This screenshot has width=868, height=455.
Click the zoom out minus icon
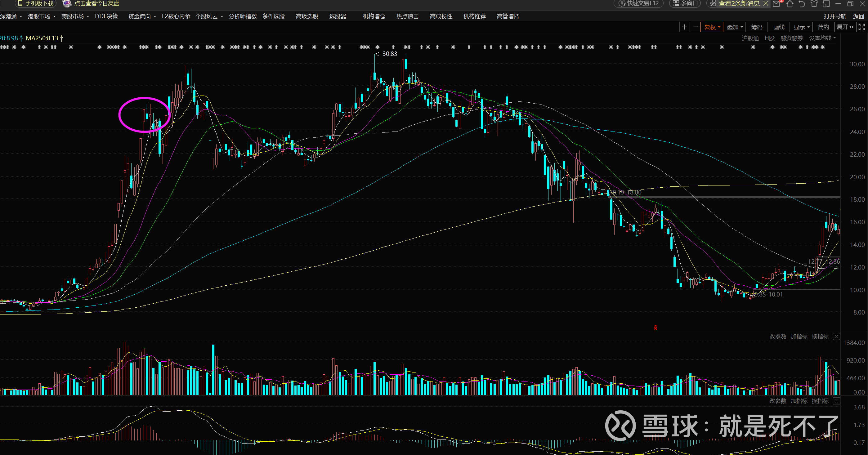click(x=695, y=27)
